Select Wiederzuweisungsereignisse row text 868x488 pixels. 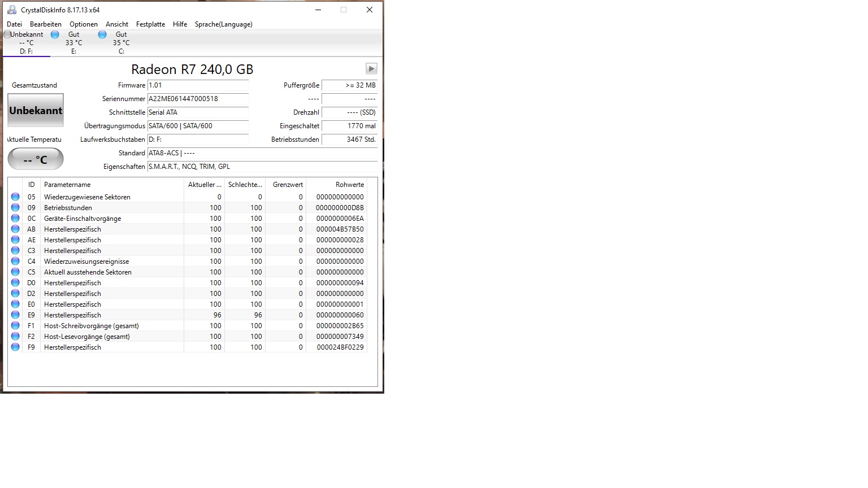pyautogui.click(x=86, y=262)
